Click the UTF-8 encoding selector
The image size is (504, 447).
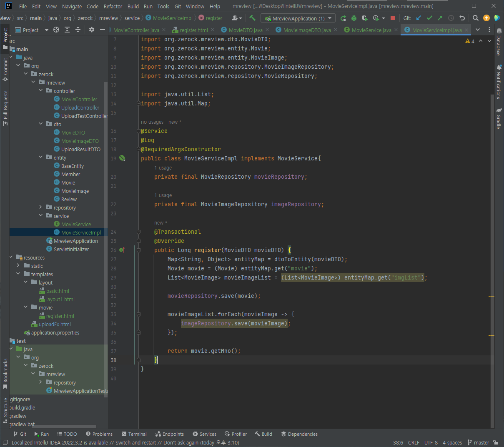(x=431, y=442)
